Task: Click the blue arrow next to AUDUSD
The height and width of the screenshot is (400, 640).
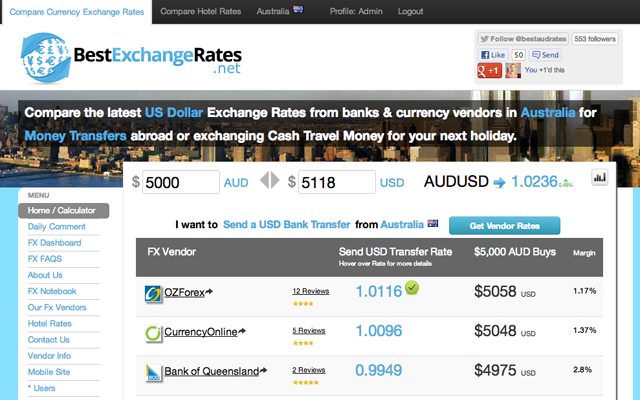Action: click(500, 182)
